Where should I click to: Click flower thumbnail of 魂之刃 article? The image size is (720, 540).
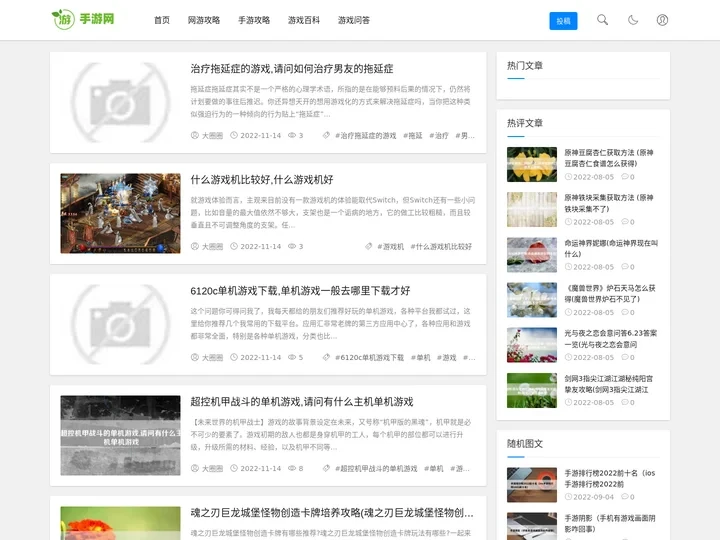point(120,523)
